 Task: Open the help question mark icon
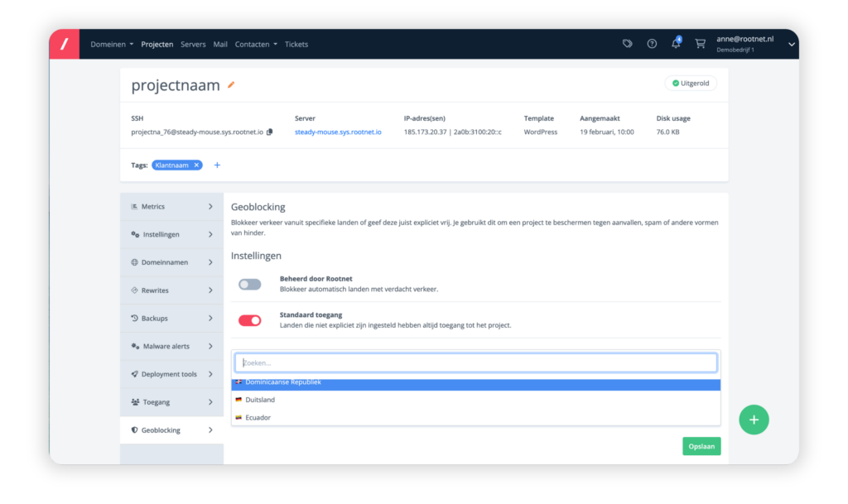[652, 43]
